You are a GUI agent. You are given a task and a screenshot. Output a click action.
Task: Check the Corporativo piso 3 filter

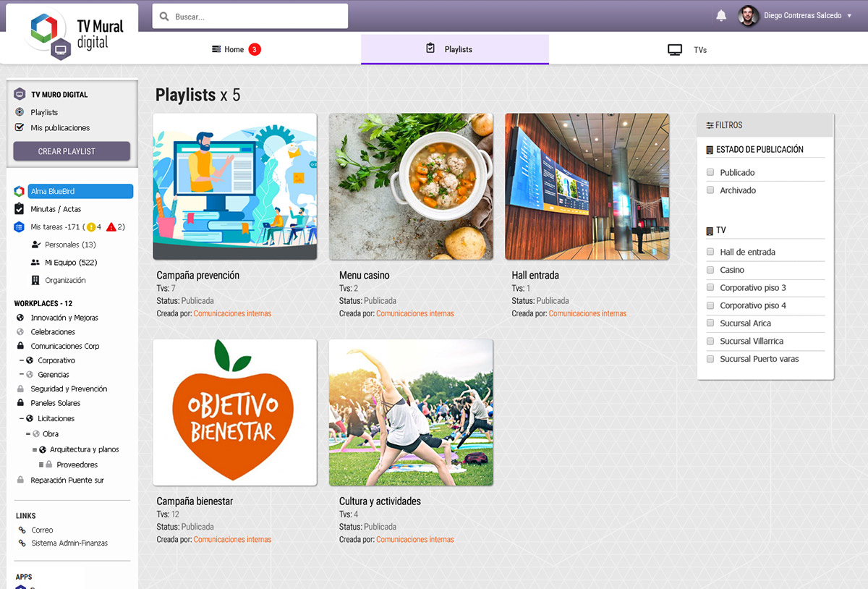click(x=710, y=288)
